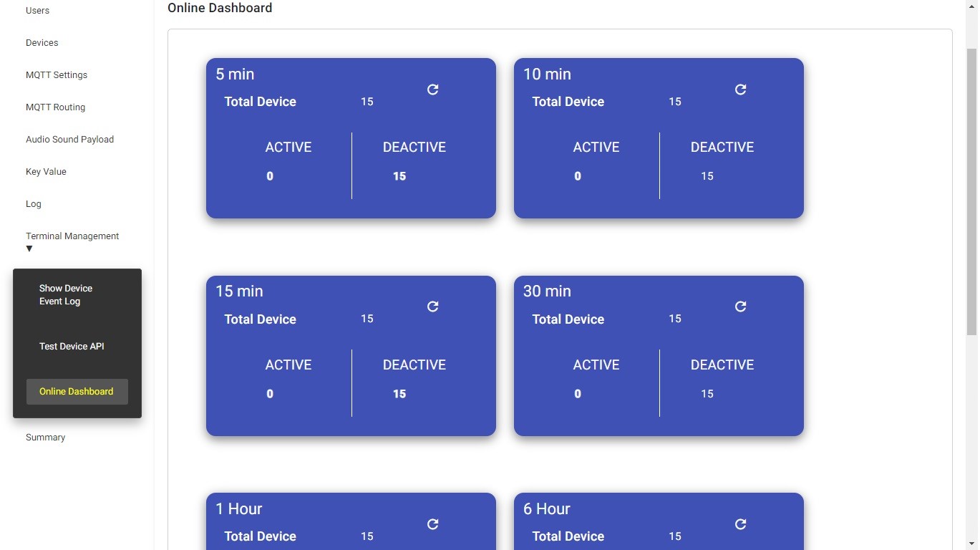This screenshot has width=980, height=550.
Task: Click refresh icon on 15 min card
Action: coord(432,307)
